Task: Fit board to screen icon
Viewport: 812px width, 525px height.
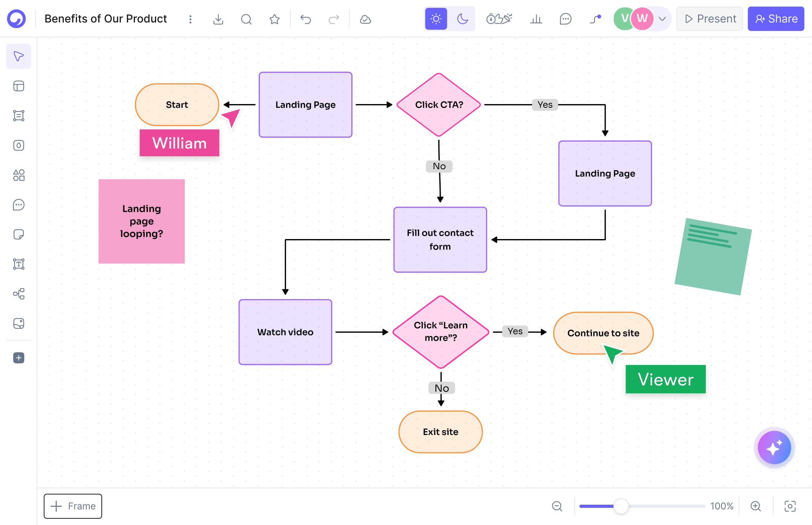Action: point(790,506)
